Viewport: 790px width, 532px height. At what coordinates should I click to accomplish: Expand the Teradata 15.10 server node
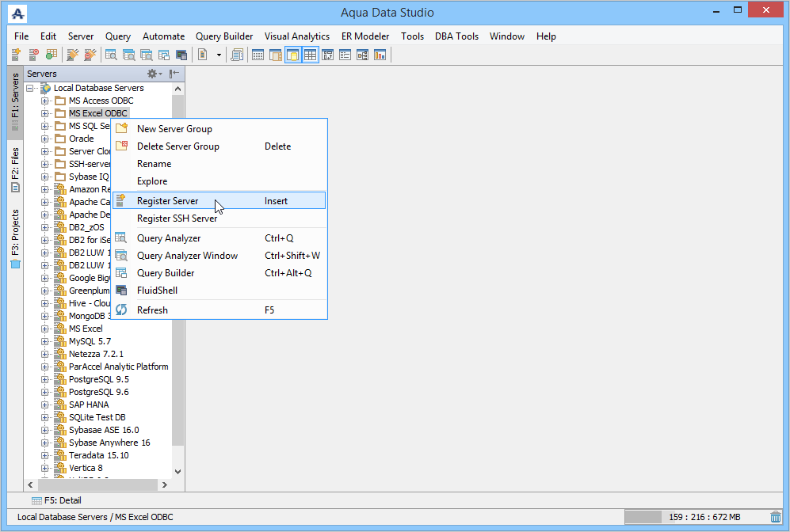(x=45, y=455)
